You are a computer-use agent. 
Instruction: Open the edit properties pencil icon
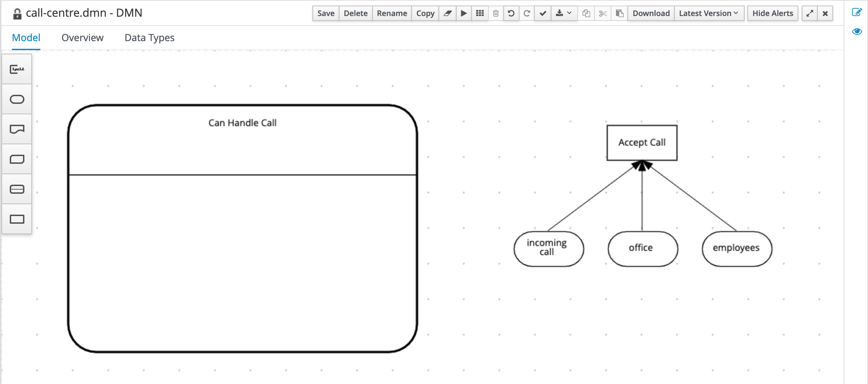coord(857,12)
